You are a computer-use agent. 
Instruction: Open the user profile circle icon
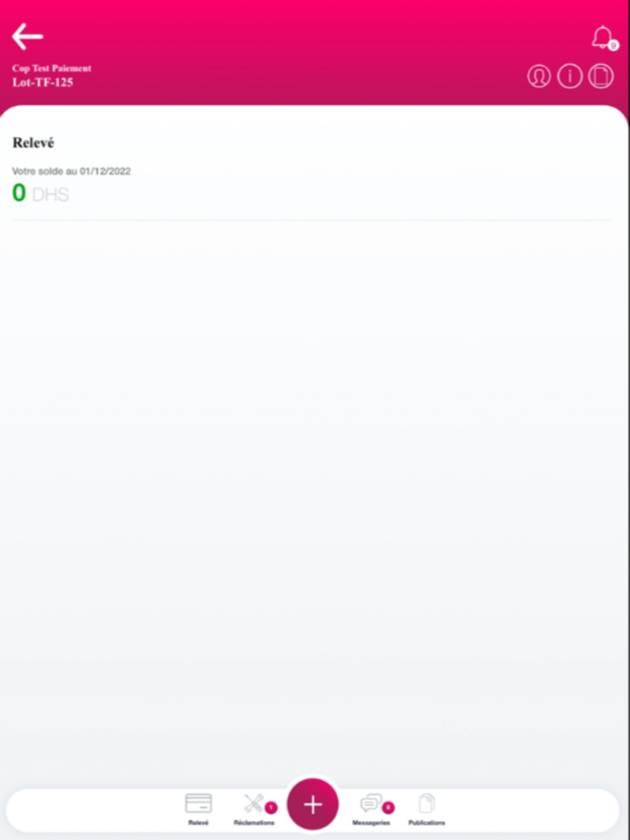(539, 76)
